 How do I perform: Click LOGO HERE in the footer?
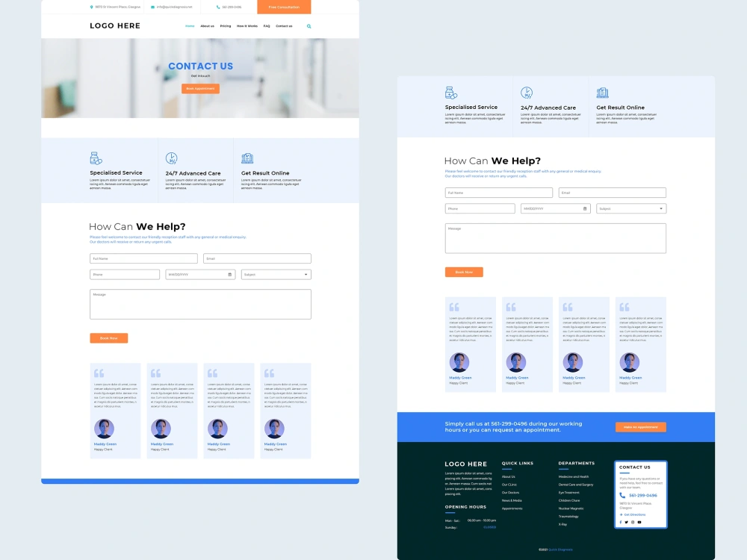coord(466,464)
